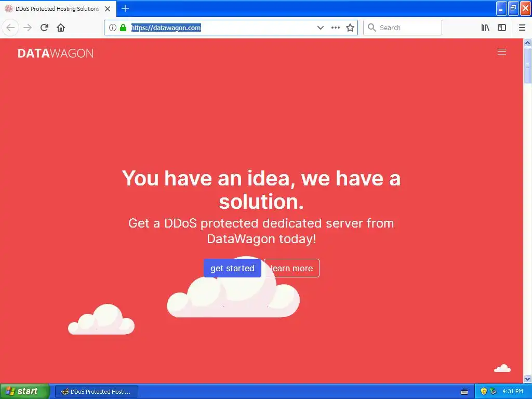
Task: Click the vertical scrollbar thumb
Action: [528, 65]
